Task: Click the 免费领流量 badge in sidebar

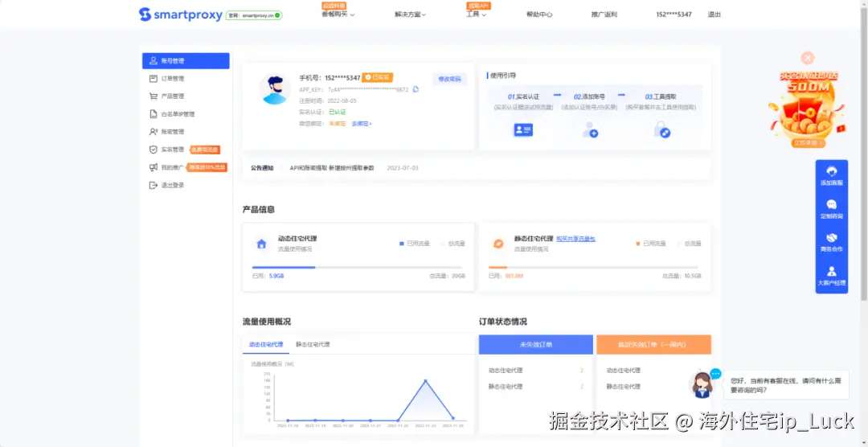Action: pyautogui.click(x=205, y=150)
